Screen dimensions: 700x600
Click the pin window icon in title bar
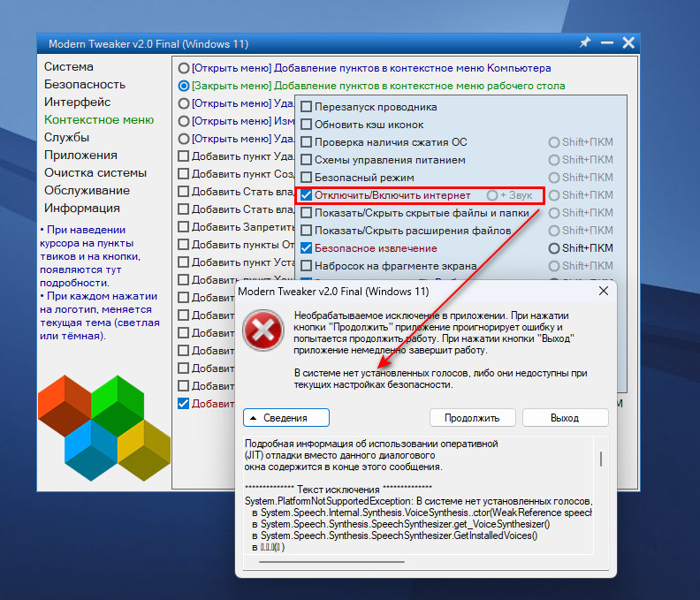click(585, 43)
